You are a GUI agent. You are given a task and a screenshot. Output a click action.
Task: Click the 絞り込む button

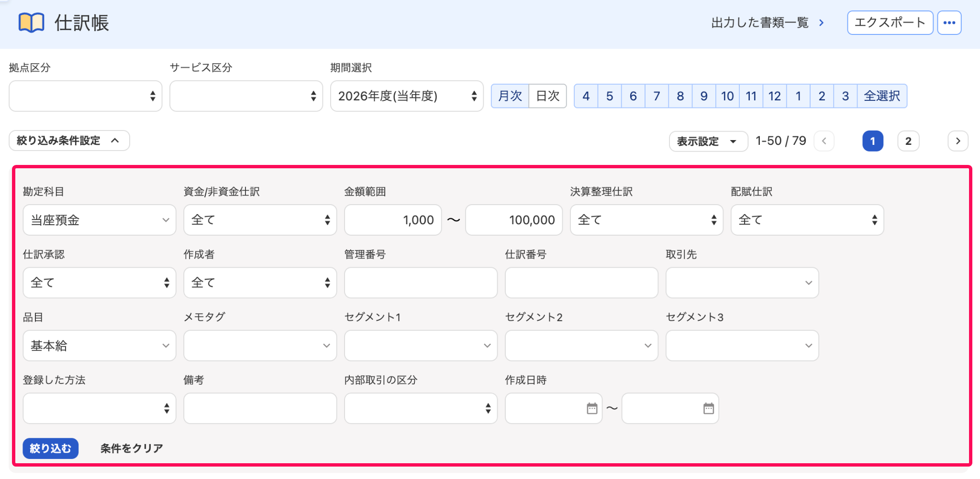[x=51, y=448]
